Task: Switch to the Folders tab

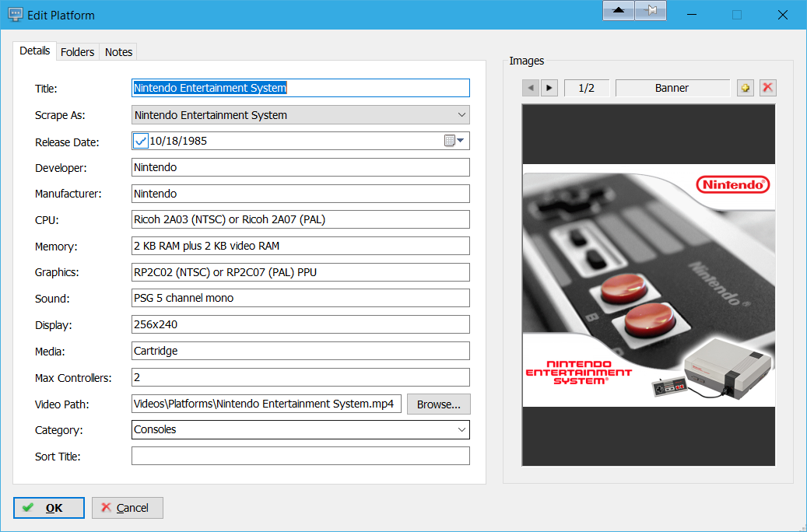Action: [77, 52]
